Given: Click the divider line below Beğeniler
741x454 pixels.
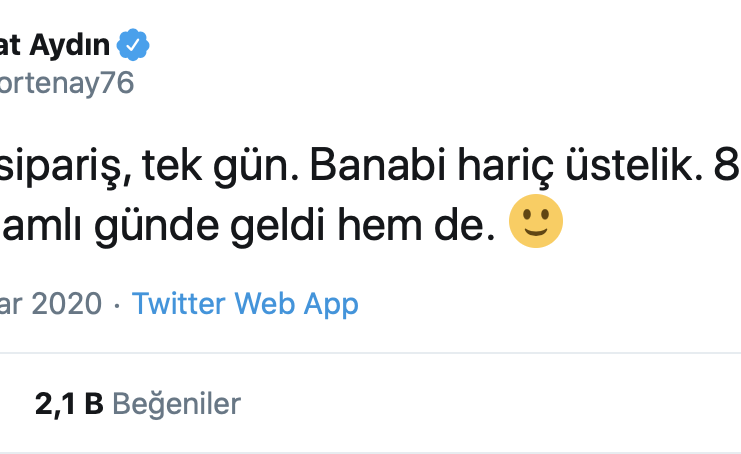Looking at the screenshot, I should click(370, 453).
